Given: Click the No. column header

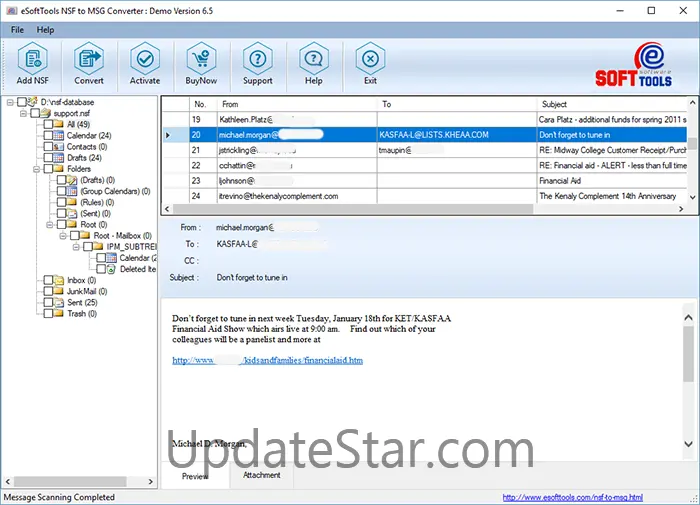Looking at the screenshot, I should 203,104.
